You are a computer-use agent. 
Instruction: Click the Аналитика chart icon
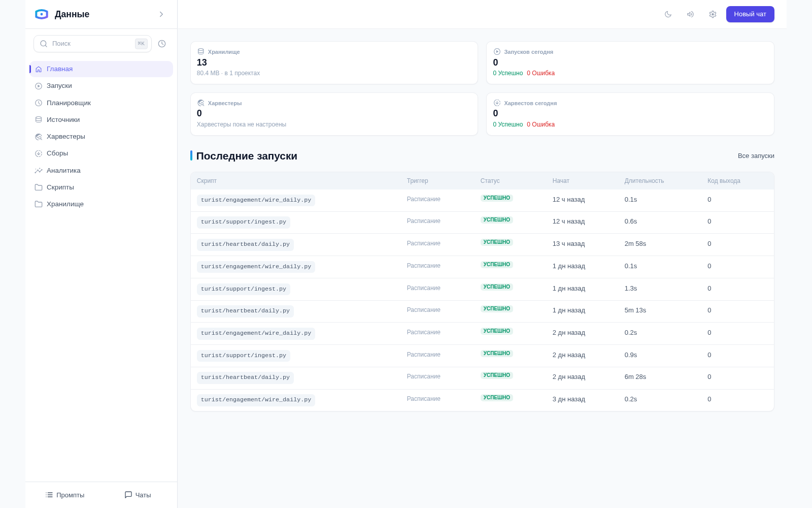39,171
